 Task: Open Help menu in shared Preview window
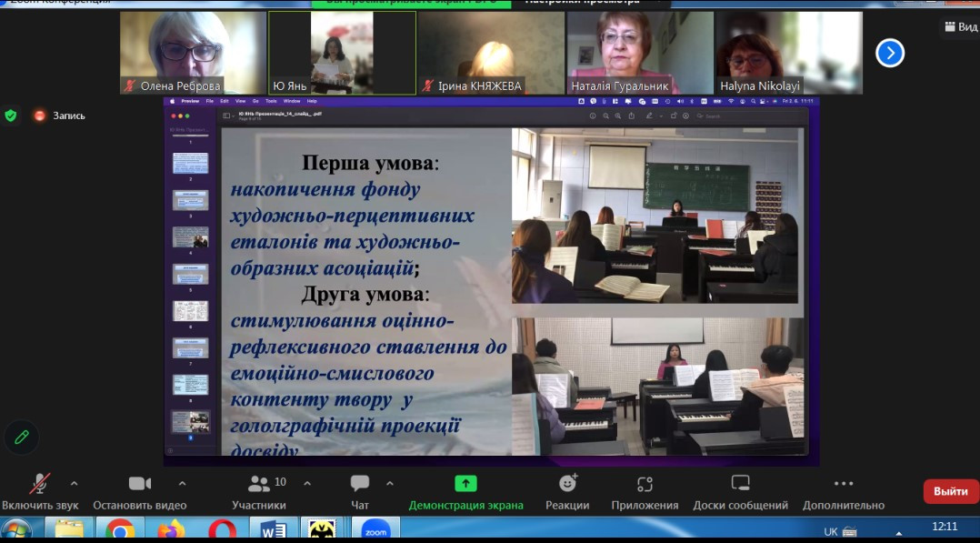[x=312, y=101]
